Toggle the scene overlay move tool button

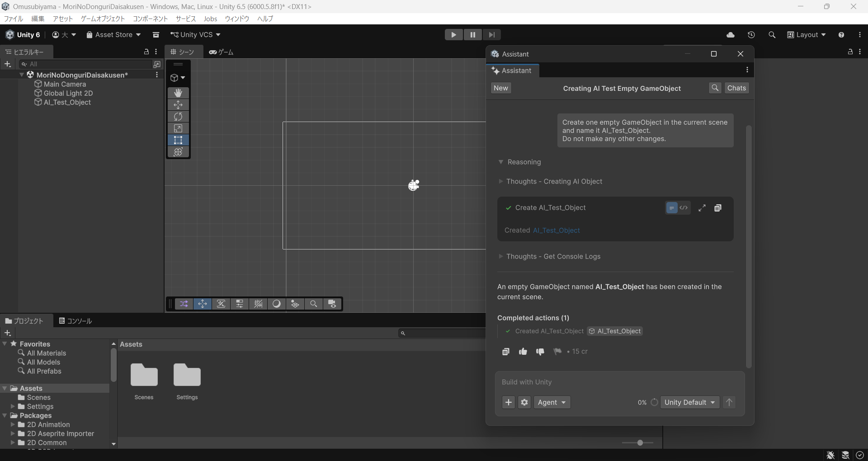click(203, 304)
